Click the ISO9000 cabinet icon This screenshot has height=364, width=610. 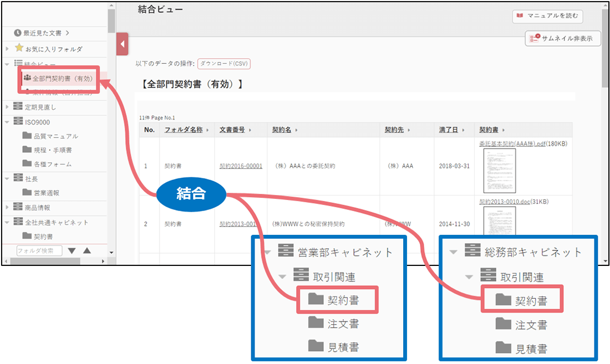click(18, 121)
